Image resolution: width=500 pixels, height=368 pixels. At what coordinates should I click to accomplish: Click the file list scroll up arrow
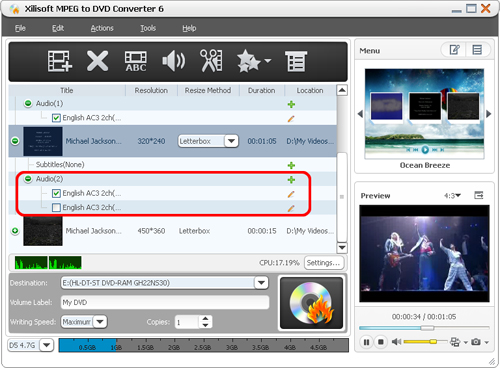[342, 90]
